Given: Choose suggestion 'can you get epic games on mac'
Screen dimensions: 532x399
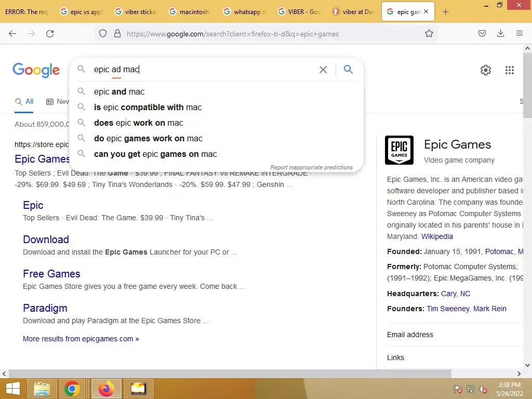Looking at the screenshot, I should point(217,154).
